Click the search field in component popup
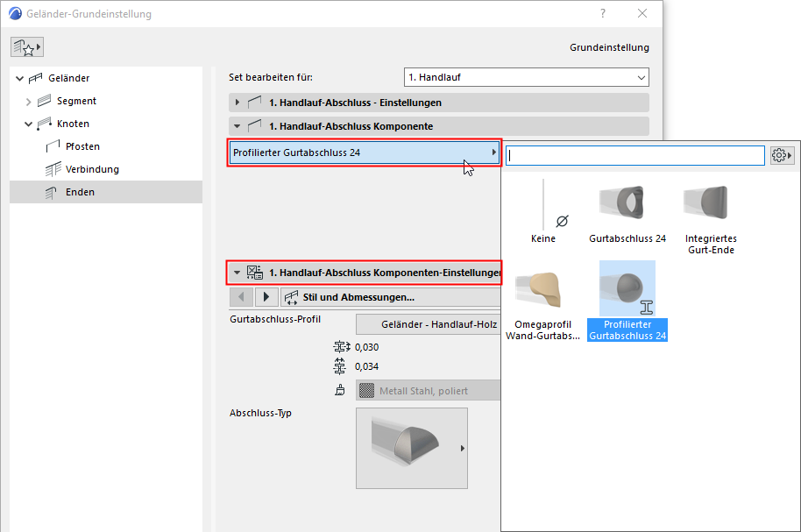The width and height of the screenshot is (801, 532). [x=635, y=155]
